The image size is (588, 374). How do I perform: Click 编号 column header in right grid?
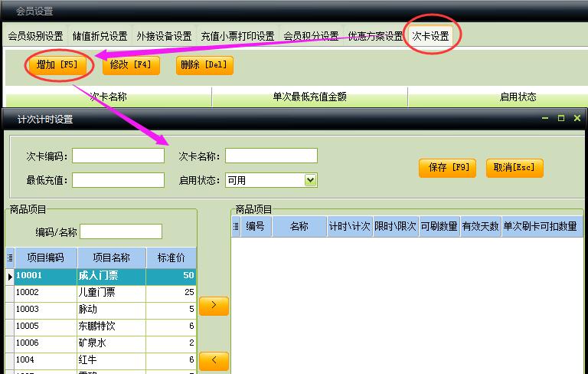pos(256,226)
